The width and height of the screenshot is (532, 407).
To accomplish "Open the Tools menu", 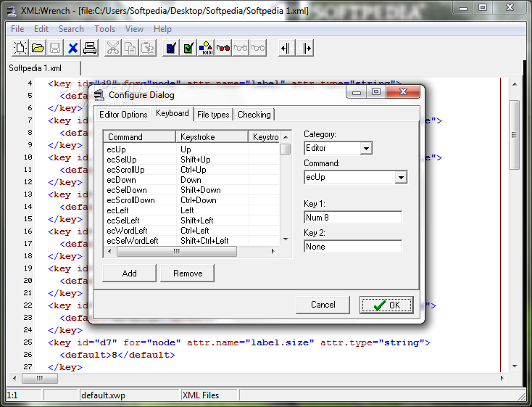I will click(104, 29).
